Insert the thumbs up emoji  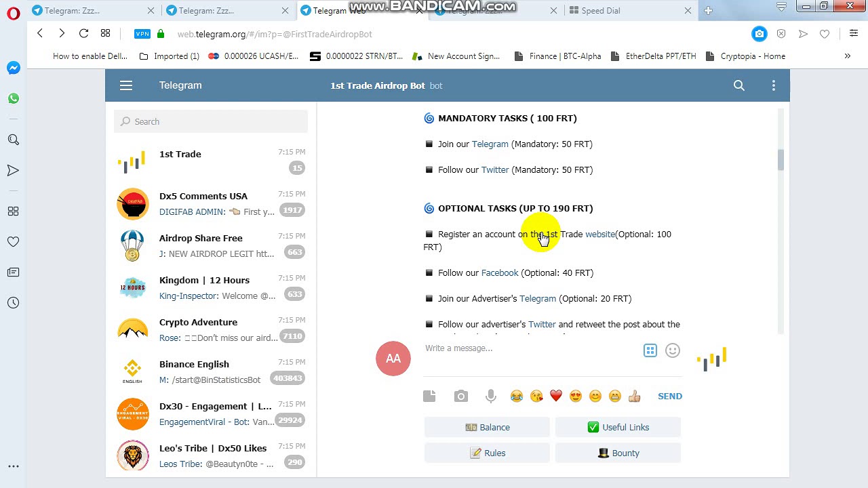pos(635,396)
